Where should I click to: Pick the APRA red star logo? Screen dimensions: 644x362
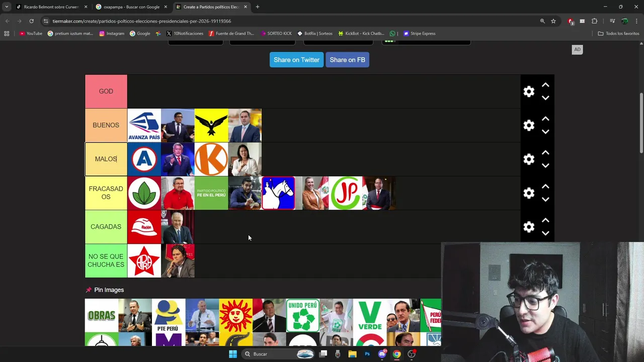144,260
